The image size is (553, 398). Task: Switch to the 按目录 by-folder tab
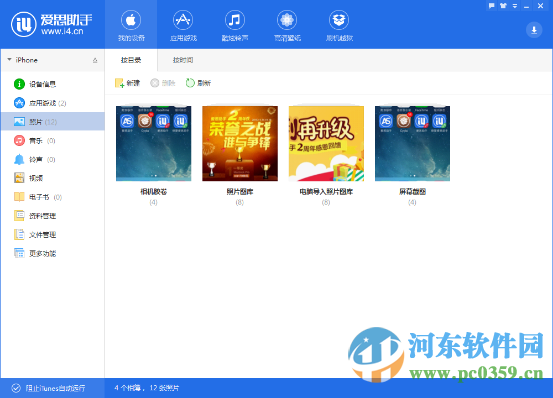click(x=131, y=60)
